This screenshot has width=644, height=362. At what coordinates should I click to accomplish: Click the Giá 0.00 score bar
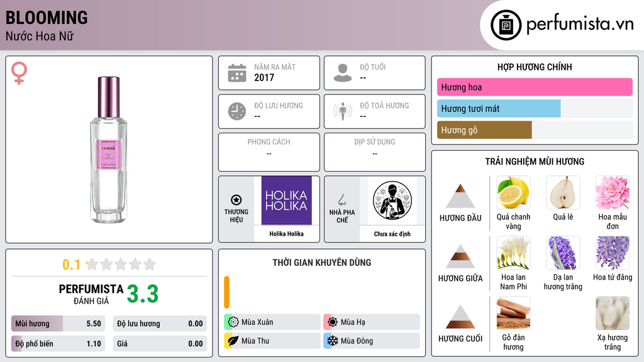pos(160,344)
